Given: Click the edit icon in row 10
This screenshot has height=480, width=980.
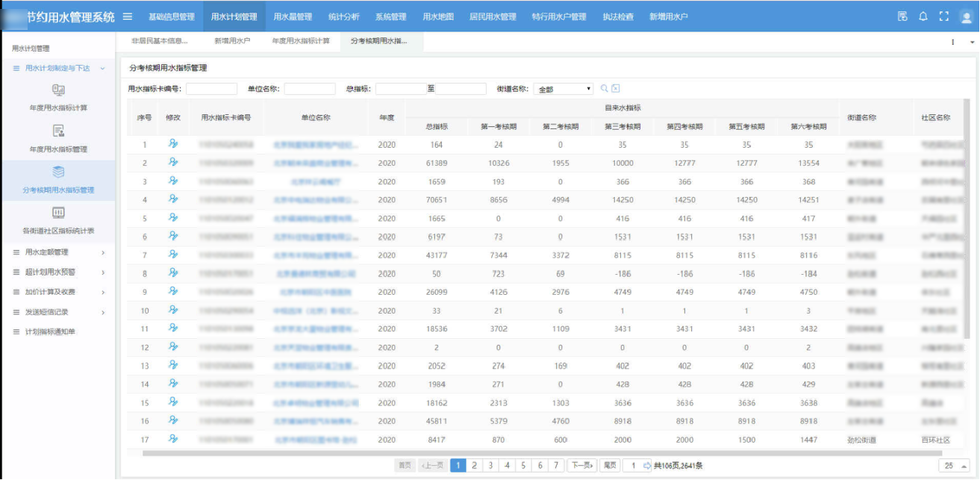Looking at the screenshot, I should [173, 311].
